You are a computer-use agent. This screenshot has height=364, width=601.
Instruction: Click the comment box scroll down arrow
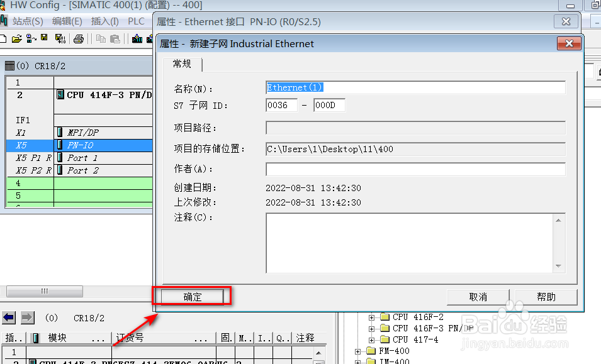558,266
